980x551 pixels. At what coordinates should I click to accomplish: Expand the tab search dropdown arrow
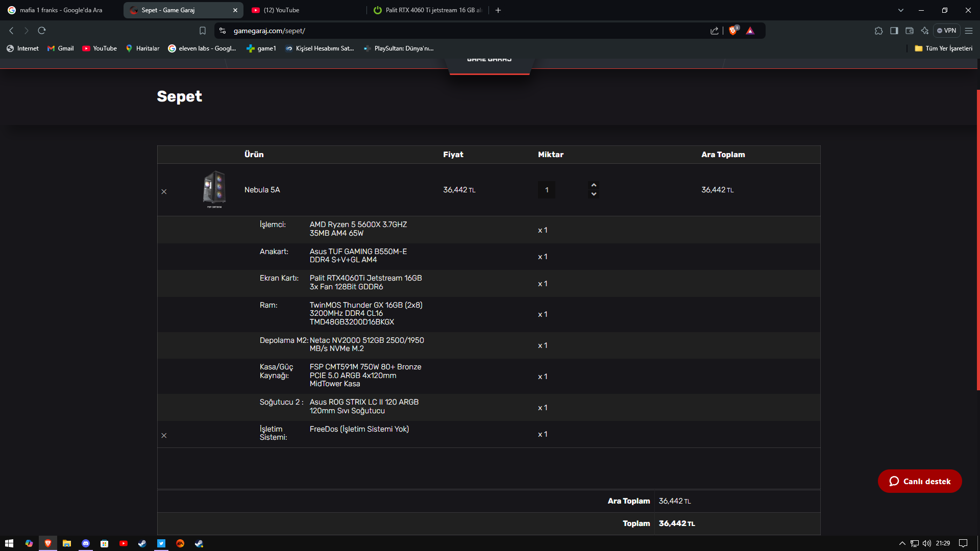[x=901, y=10]
